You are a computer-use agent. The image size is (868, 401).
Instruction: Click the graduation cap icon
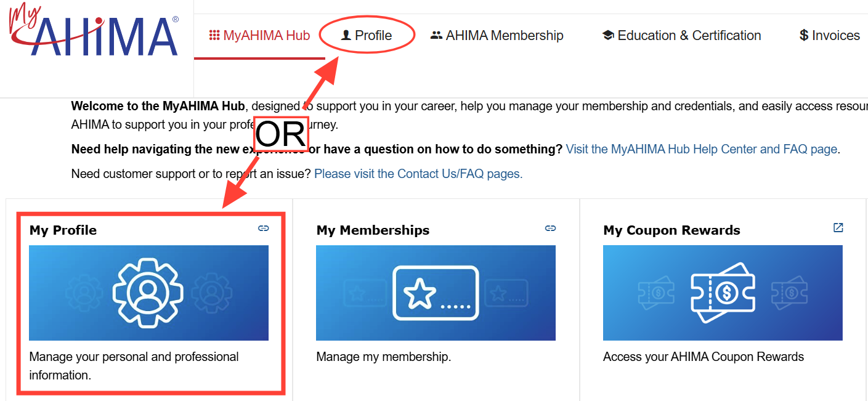tap(608, 36)
